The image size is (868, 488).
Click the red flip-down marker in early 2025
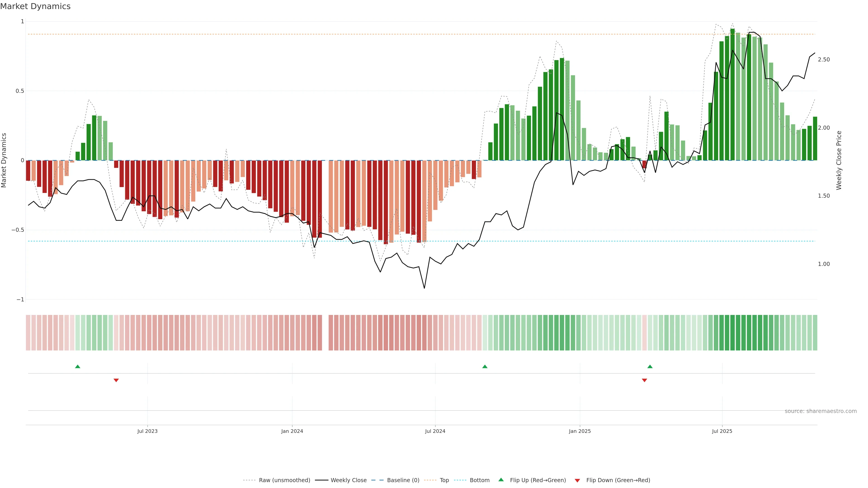pyautogui.click(x=644, y=380)
